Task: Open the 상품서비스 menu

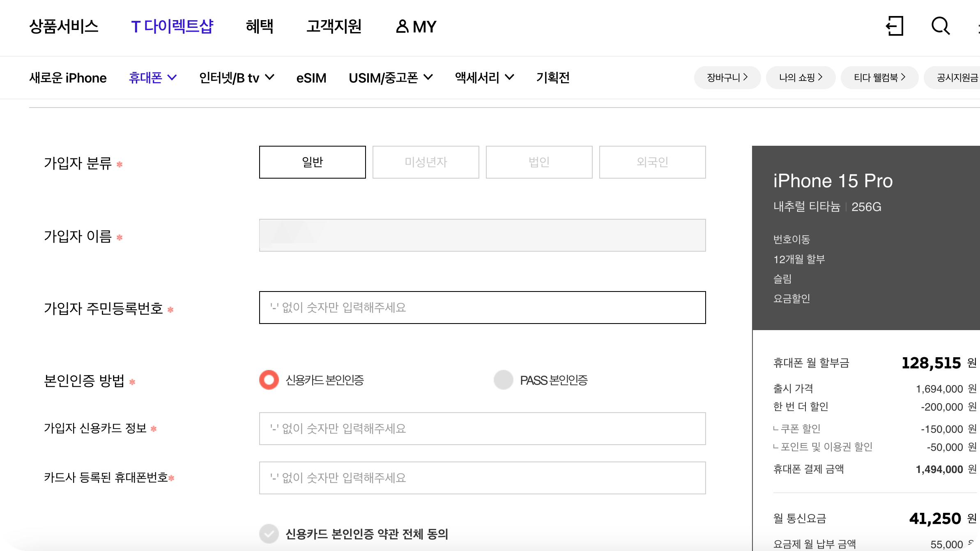Action: tap(64, 26)
